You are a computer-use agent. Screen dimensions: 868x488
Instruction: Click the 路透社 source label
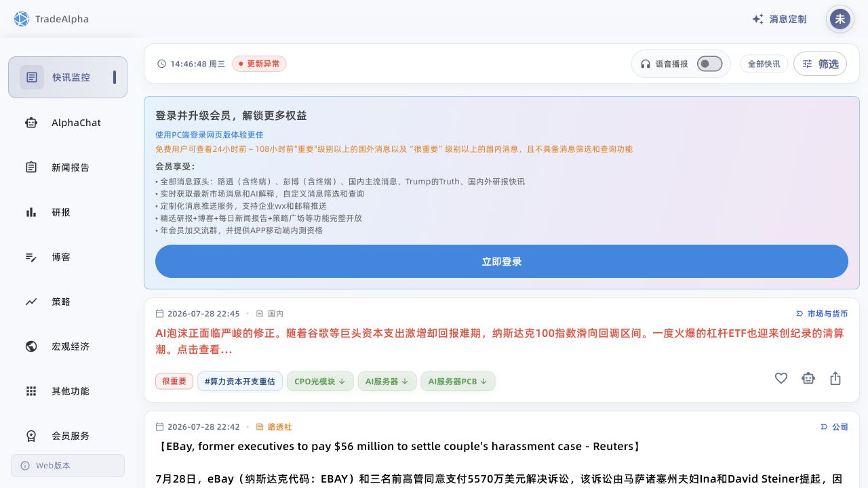click(x=274, y=427)
